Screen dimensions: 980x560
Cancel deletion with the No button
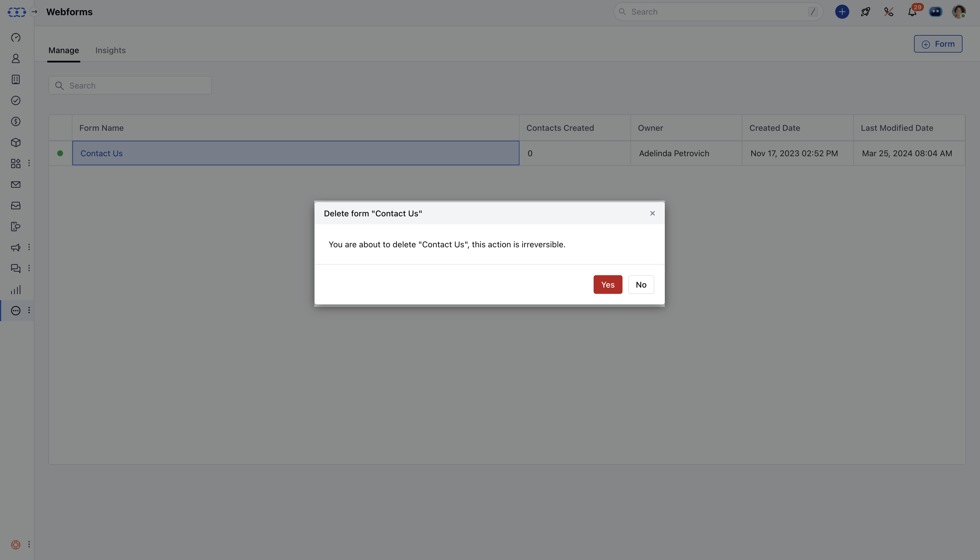point(641,285)
